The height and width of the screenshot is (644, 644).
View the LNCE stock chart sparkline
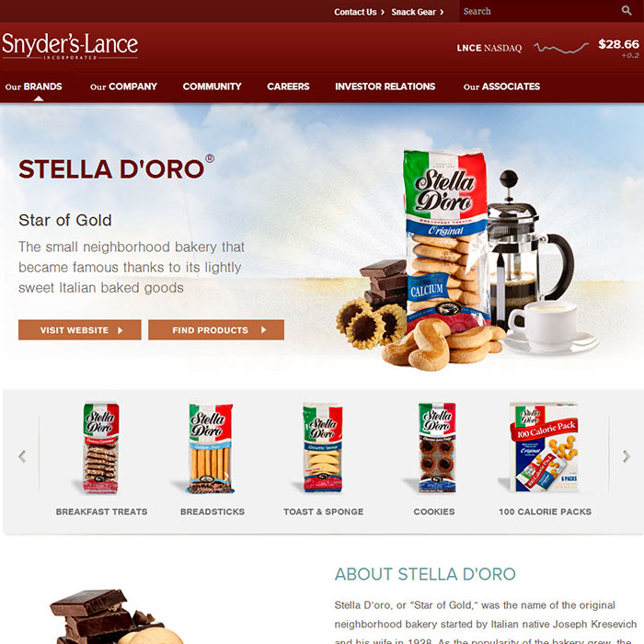(560, 48)
